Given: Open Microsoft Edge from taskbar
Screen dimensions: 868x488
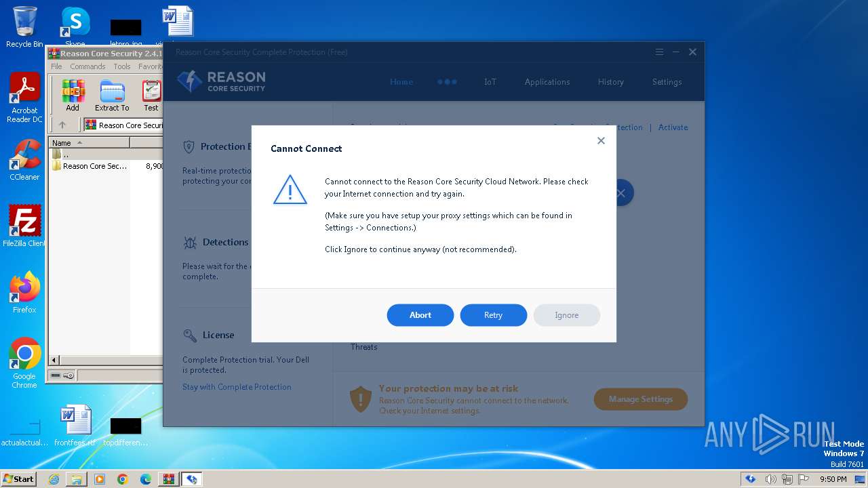Looking at the screenshot, I should pyautogui.click(x=146, y=479).
